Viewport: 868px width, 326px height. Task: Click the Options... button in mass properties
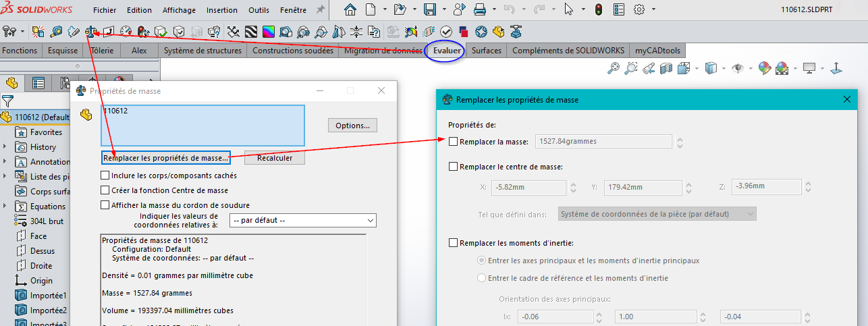352,126
